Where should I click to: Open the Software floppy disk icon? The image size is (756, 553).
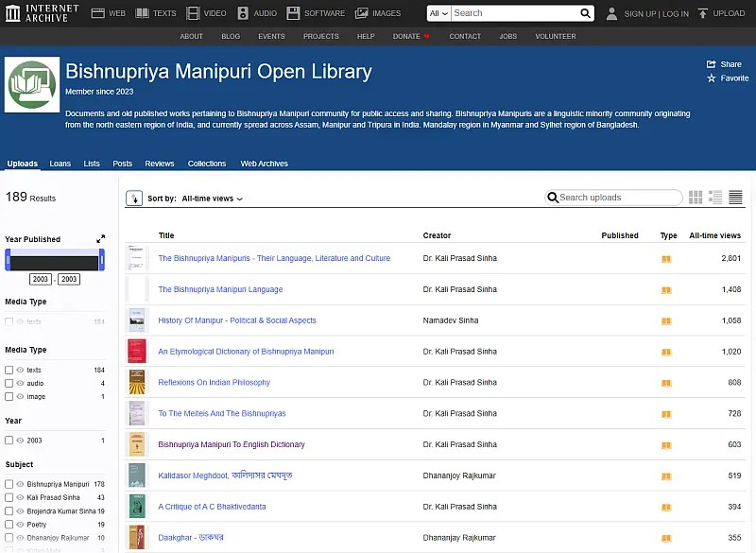pos(293,13)
